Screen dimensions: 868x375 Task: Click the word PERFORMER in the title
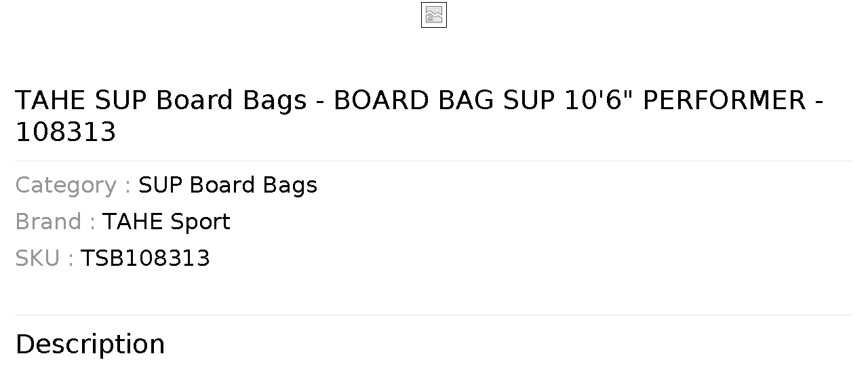point(724,100)
